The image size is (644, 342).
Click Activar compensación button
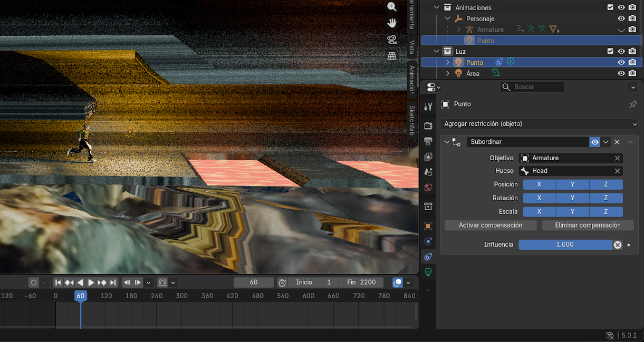pos(491,226)
